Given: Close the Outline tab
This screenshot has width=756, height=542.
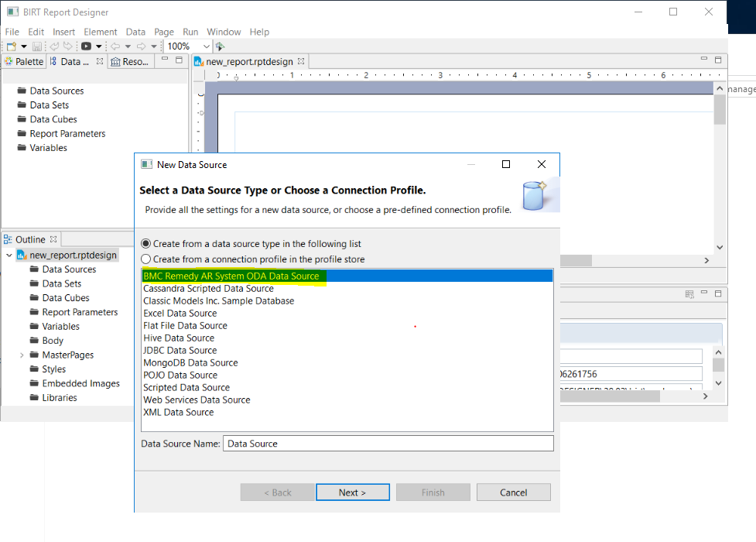Looking at the screenshot, I should [x=53, y=239].
